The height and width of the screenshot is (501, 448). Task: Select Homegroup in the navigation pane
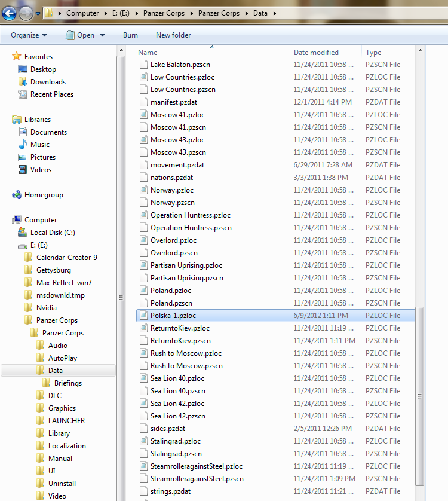44,195
